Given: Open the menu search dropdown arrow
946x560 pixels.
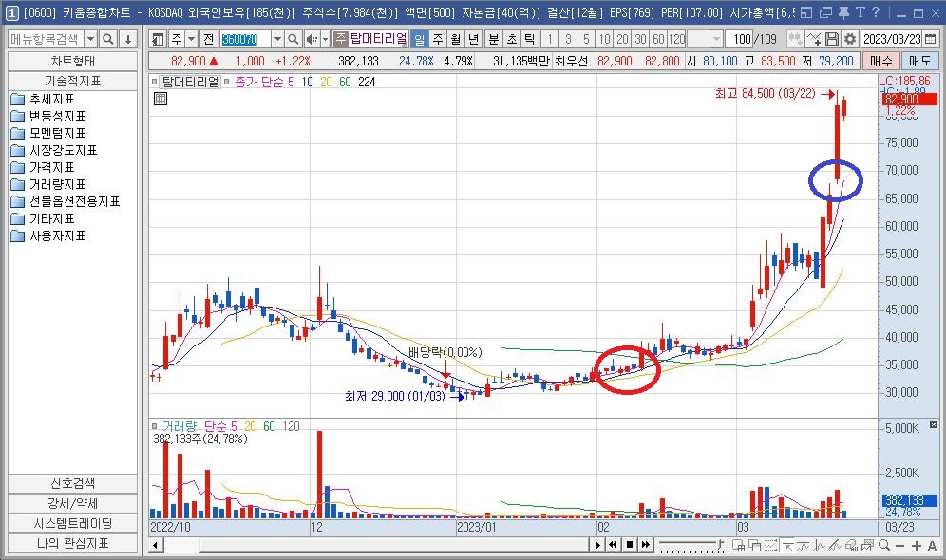Looking at the screenshot, I should pyautogui.click(x=90, y=39).
